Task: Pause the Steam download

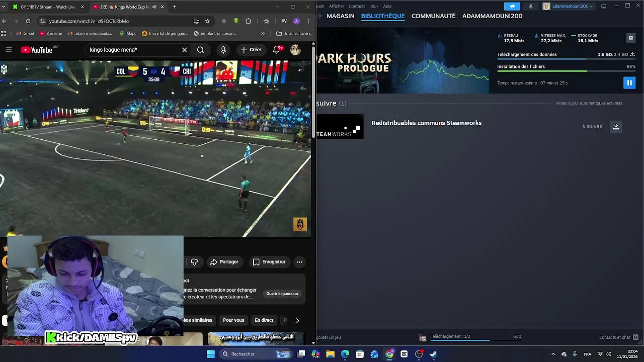Action: (629, 83)
